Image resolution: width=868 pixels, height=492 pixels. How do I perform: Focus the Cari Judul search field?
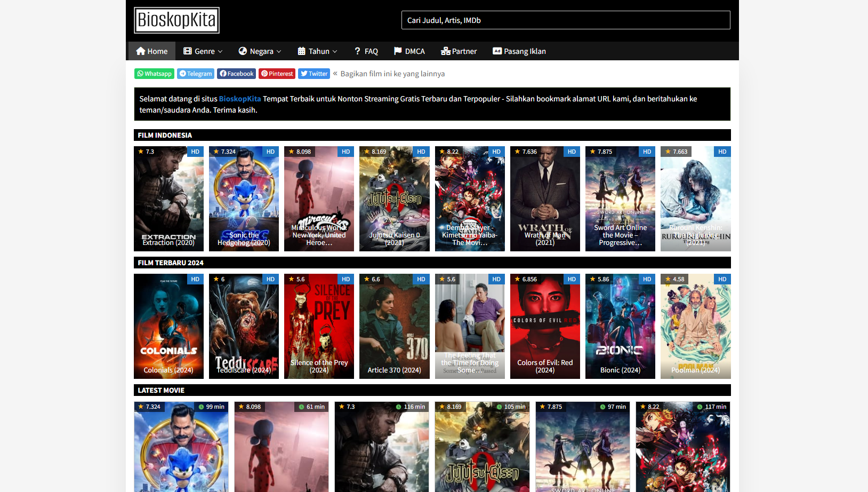[x=566, y=20]
